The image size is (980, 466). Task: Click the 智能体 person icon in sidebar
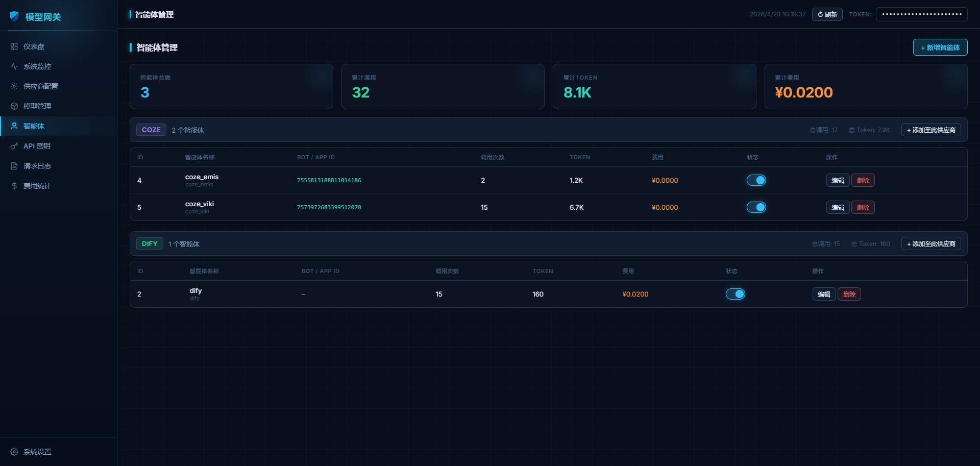14,126
